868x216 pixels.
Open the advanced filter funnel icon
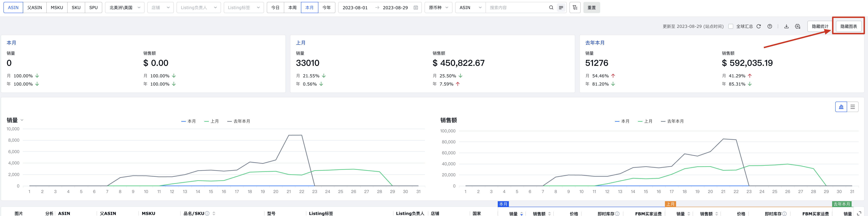(575, 7)
